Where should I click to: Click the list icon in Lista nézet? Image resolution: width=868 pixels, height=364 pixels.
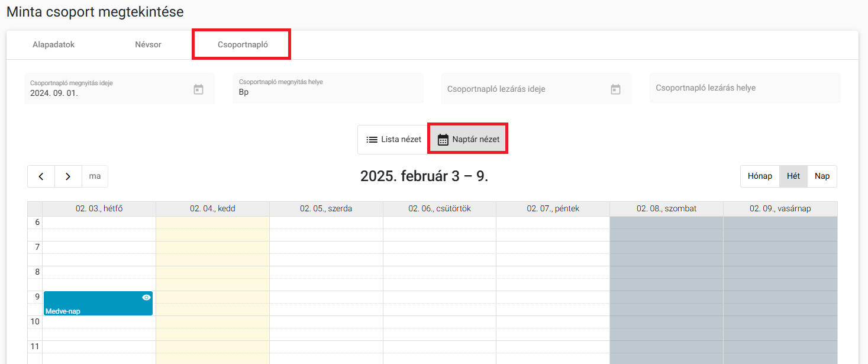[372, 140]
